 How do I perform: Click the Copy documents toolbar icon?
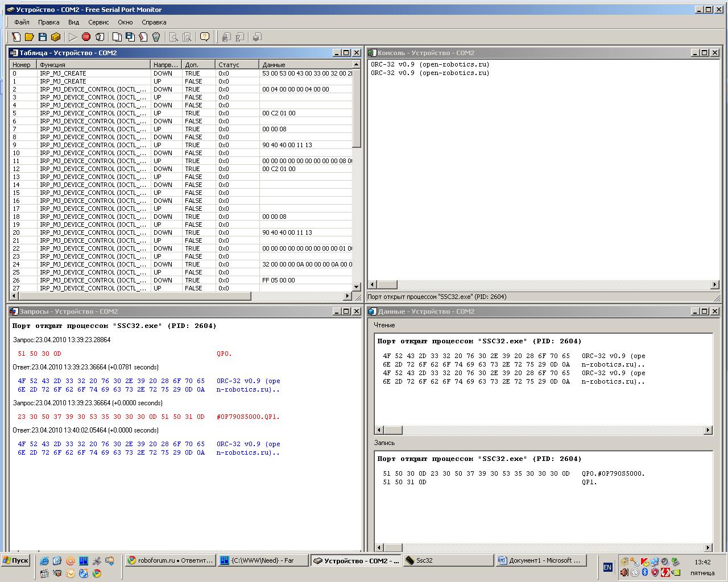tap(117, 37)
